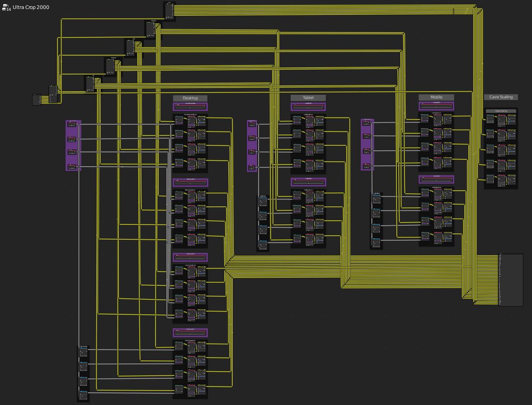The width and height of the screenshot is (532, 405).
Task: Select the Tablet frame label
Action: 308,98
